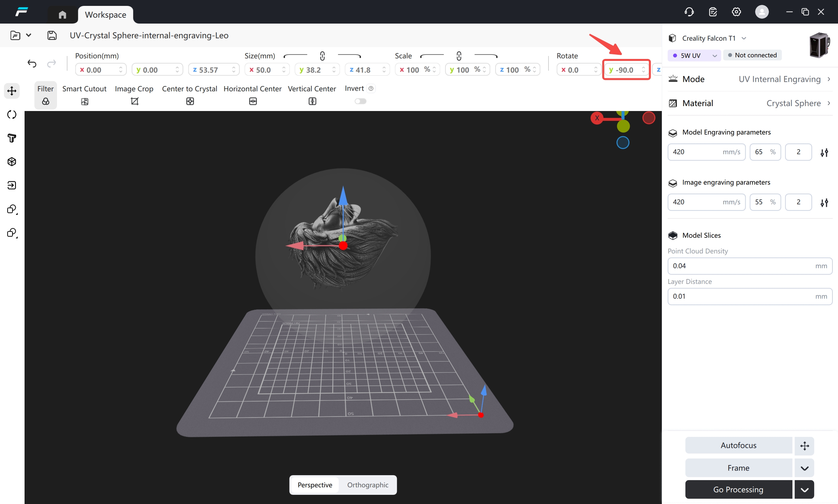Open the Workspace tab
Screen dimensions: 838x504
(105, 15)
